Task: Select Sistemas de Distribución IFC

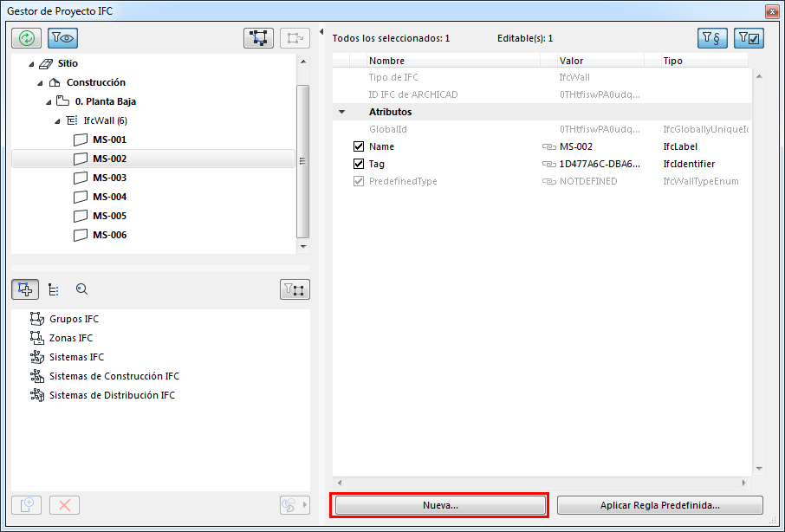Action: [x=112, y=395]
